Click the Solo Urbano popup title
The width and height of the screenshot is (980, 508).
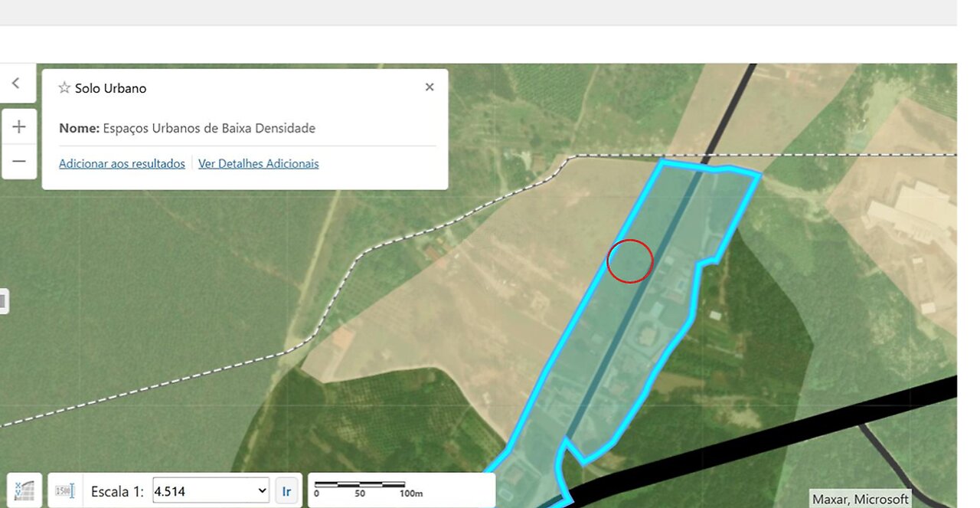[110, 88]
